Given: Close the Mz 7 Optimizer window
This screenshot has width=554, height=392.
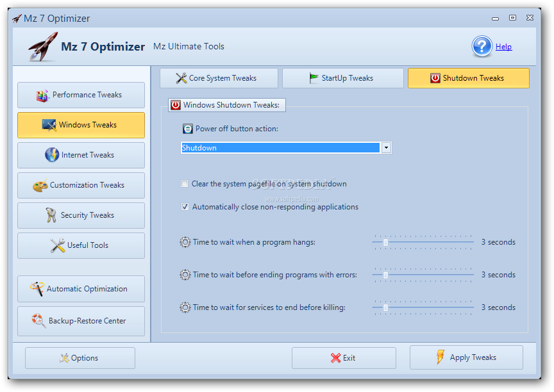Looking at the screenshot, I should 530,18.
